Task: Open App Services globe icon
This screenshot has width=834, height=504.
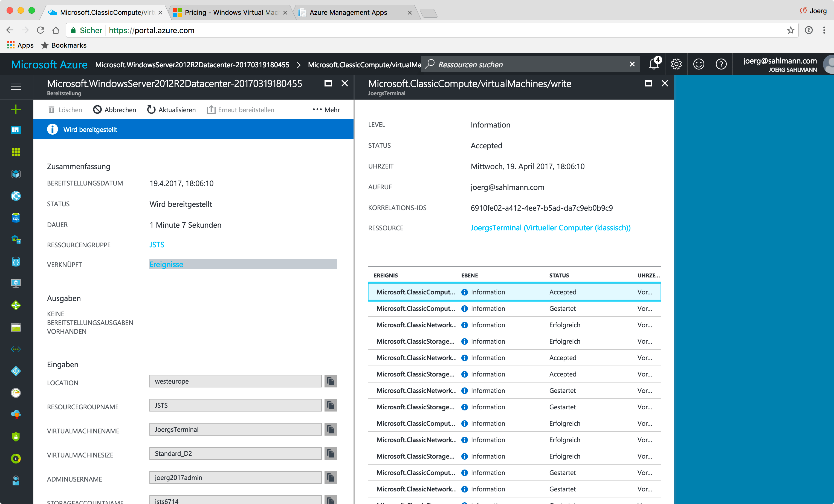Action: click(16, 196)
